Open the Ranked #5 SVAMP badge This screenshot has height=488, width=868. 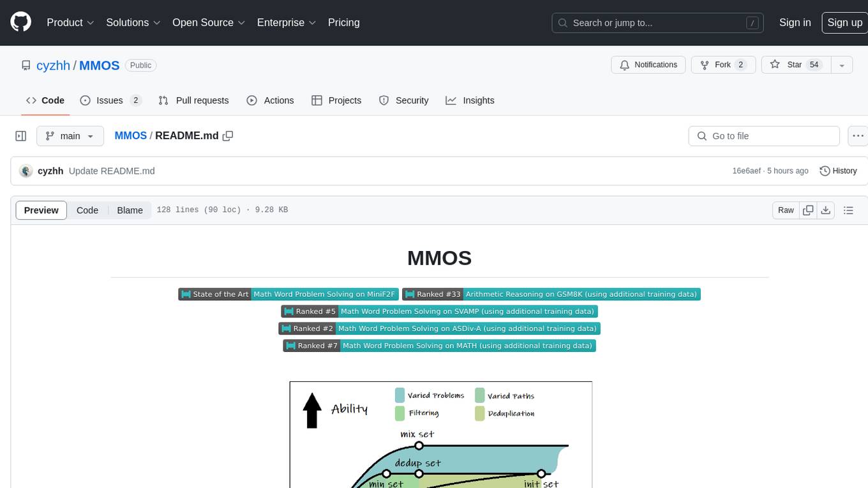tap(439, 312)
